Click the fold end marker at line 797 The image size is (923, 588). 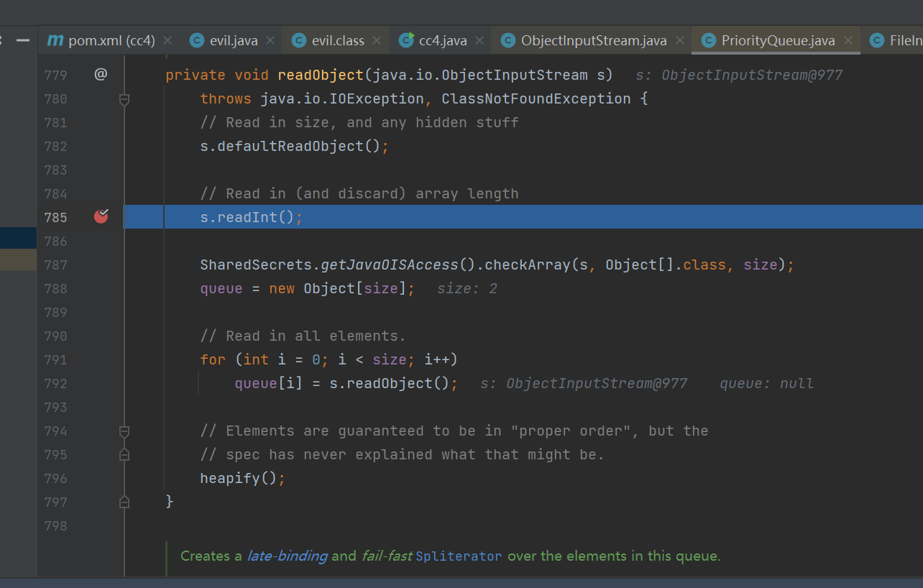coord(124,502)
